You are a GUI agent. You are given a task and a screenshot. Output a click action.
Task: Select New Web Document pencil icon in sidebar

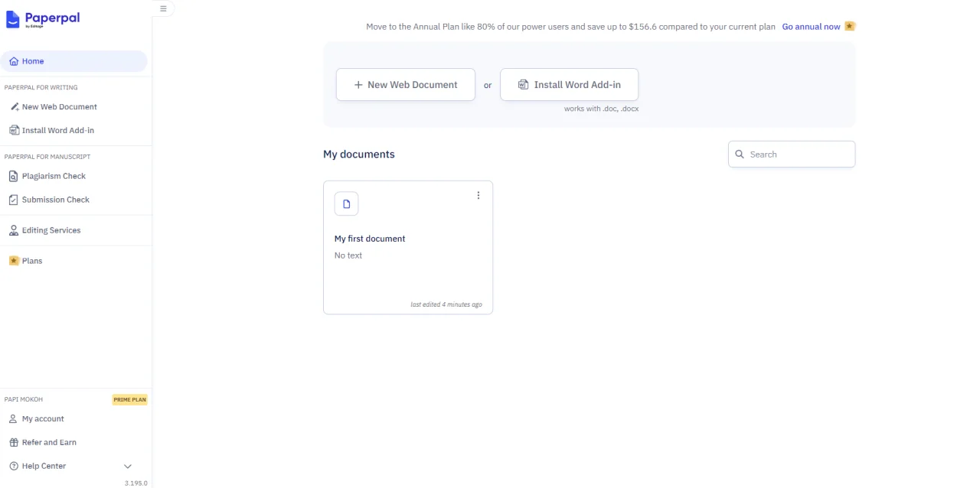14,107
